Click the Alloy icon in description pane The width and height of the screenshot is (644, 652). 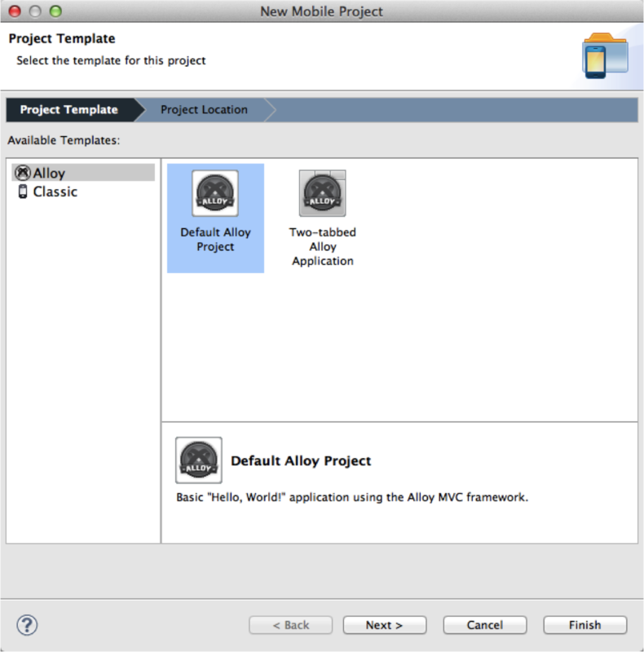coord(198,460)
